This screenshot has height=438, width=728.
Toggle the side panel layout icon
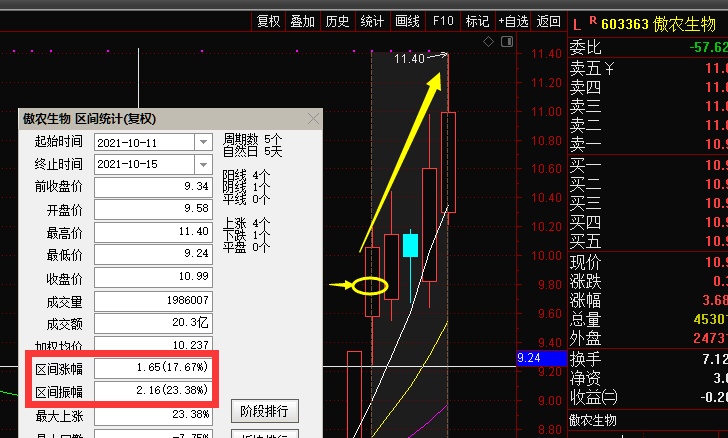[507, 42]
